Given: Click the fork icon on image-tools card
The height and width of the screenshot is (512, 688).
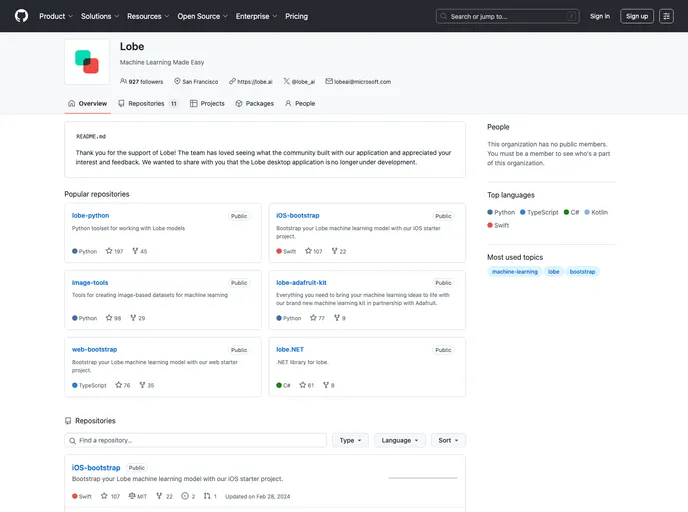Looking at the screenshot, I should [133, 318].
